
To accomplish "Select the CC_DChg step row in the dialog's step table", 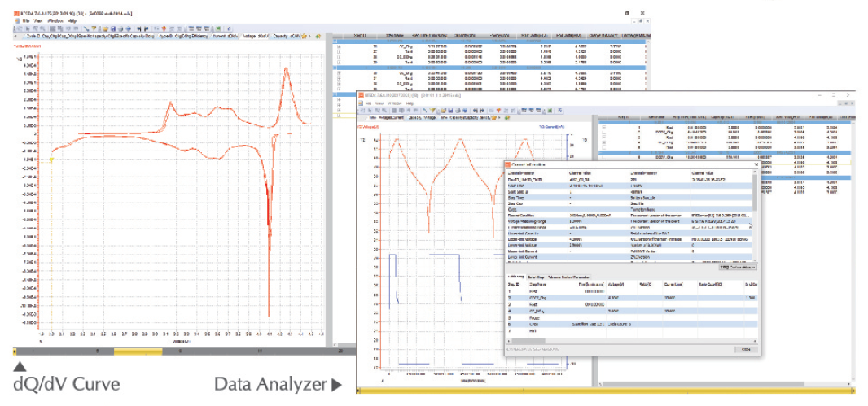I will tap(632, 311).
